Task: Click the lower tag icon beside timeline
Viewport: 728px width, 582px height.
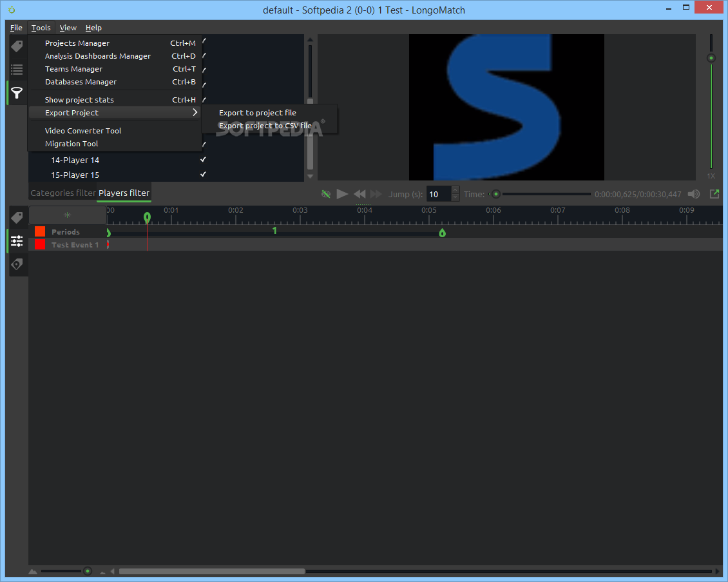Action: pos(17,218)
